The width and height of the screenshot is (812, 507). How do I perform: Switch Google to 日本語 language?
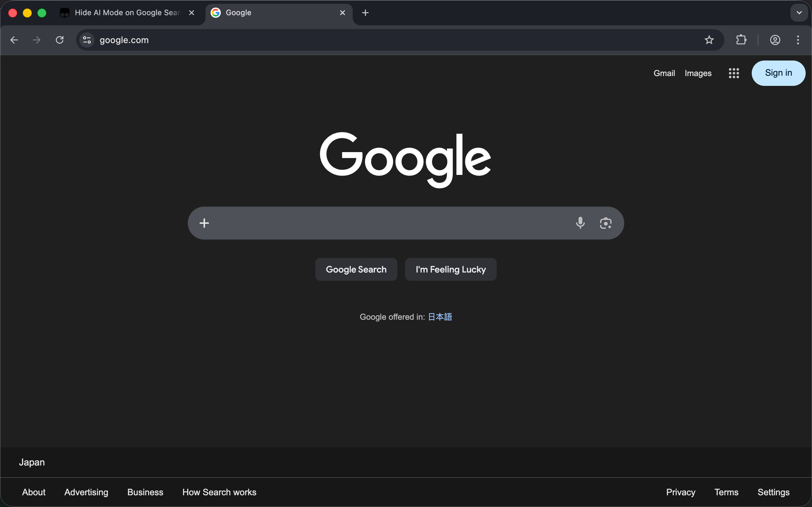[440, 317]
